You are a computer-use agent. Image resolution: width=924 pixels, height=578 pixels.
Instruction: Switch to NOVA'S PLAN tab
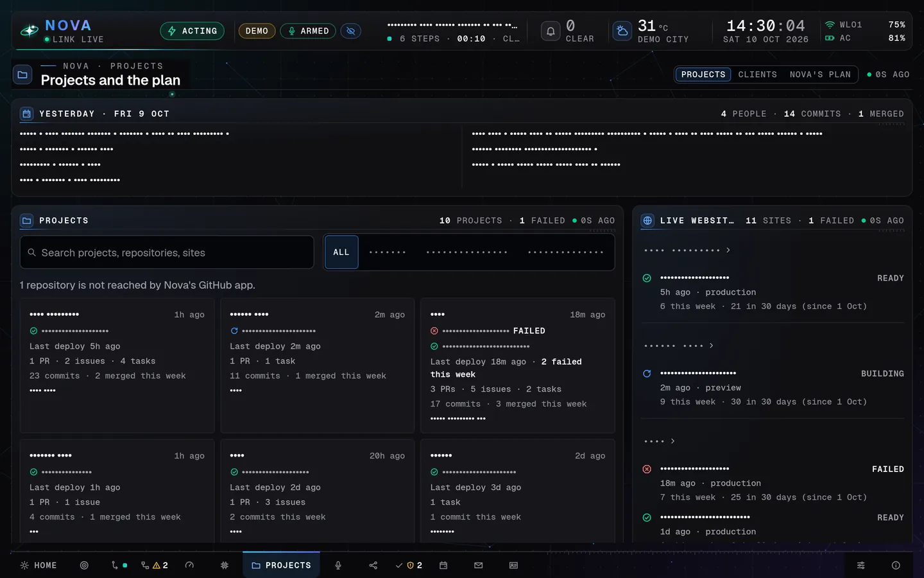click(x=820, y=74)
